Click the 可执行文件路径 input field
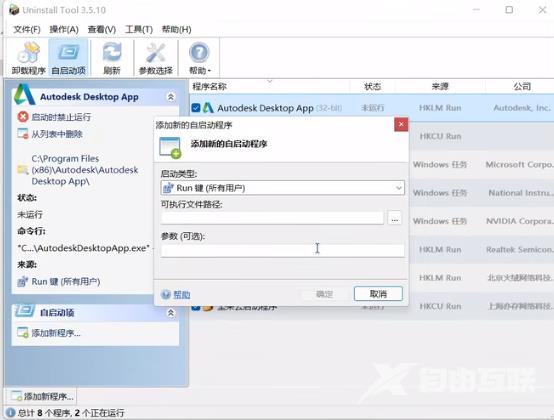This screenshot has height=420, width=554. pos(272,218)
